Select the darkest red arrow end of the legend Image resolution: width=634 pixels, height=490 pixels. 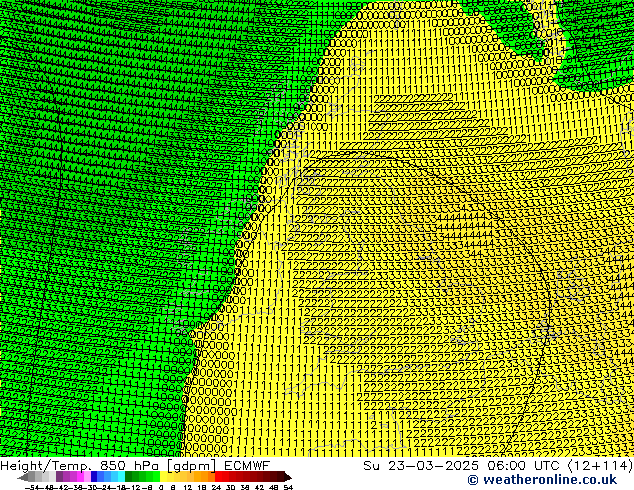click(287, 477)
